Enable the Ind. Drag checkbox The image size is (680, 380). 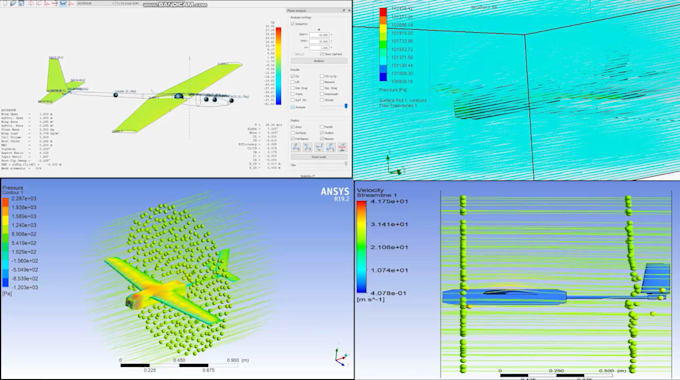click(293, 88)
